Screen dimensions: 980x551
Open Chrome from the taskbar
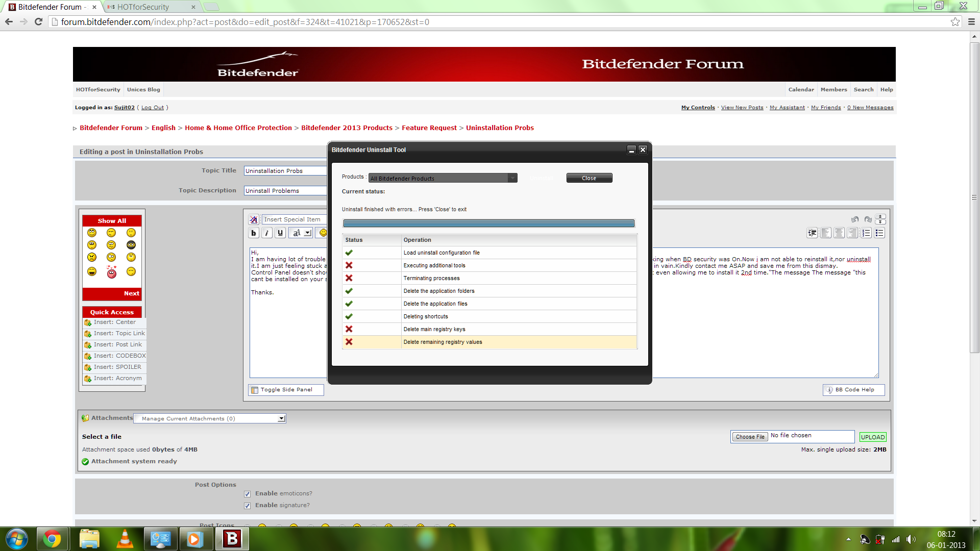[x=52, y=539]
